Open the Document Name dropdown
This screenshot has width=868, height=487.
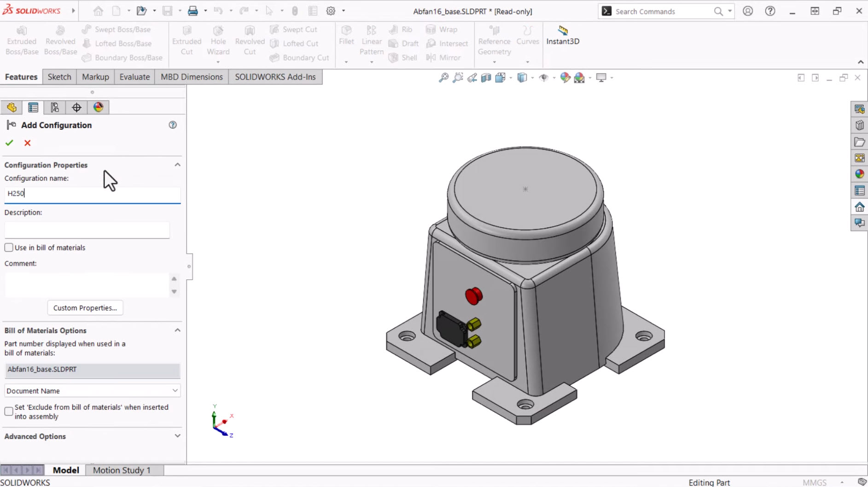(92, 391)
